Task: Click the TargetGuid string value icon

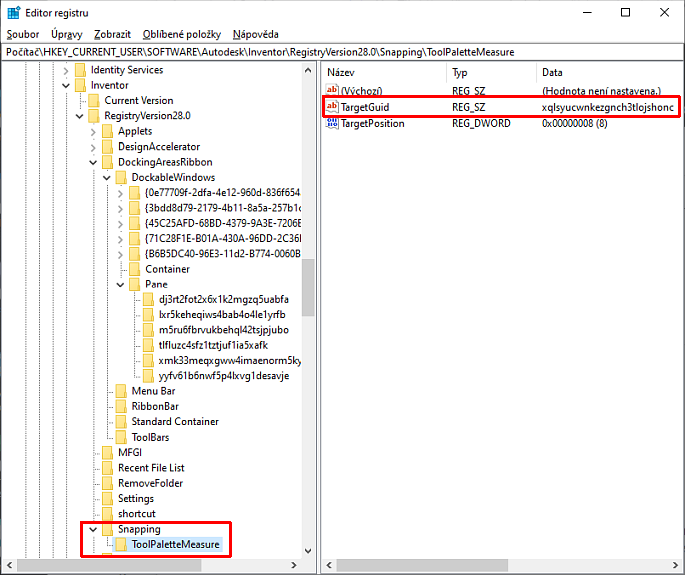Action: [332, 107]
